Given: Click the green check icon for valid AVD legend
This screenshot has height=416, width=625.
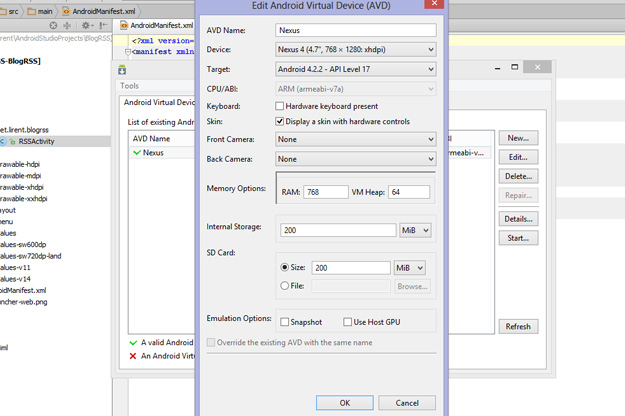Looking at the screenshot, I should pyautogui.click(x=133, y=342).
